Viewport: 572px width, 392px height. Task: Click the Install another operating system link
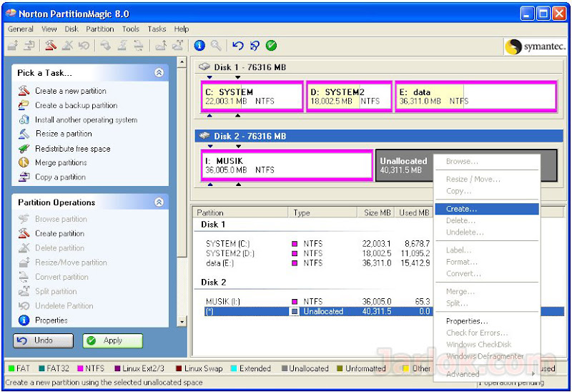tap(86, 119)
